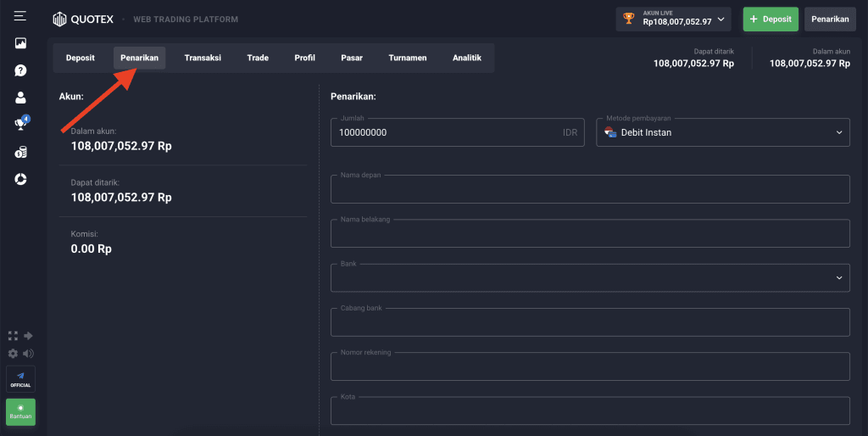Click the Dapat ditarik amount in the top bar
The width and height of the screenshot is (868, 436).
693,63
